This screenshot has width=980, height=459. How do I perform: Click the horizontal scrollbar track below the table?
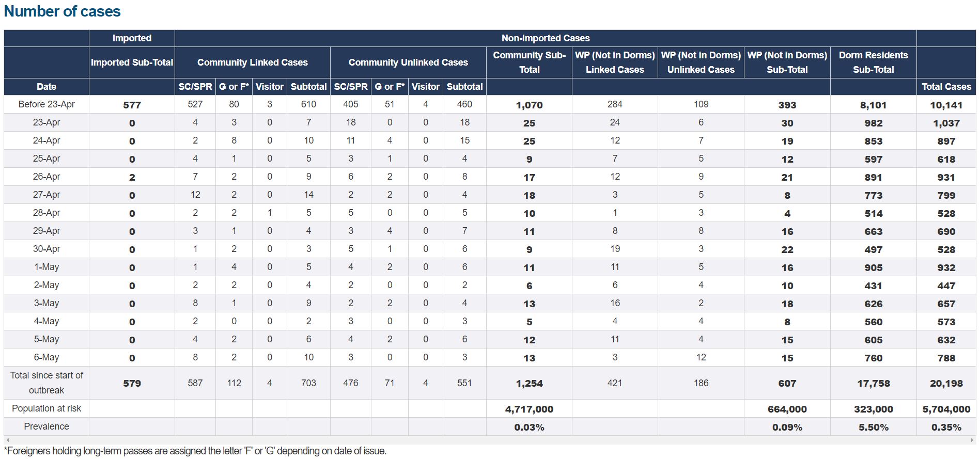[x=490, y=440]
